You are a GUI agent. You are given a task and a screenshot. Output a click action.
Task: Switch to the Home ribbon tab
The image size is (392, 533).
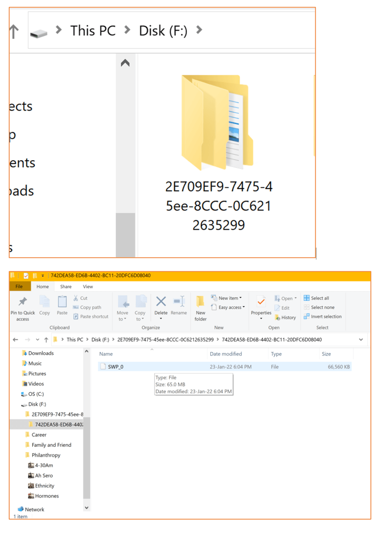point(42,287)
